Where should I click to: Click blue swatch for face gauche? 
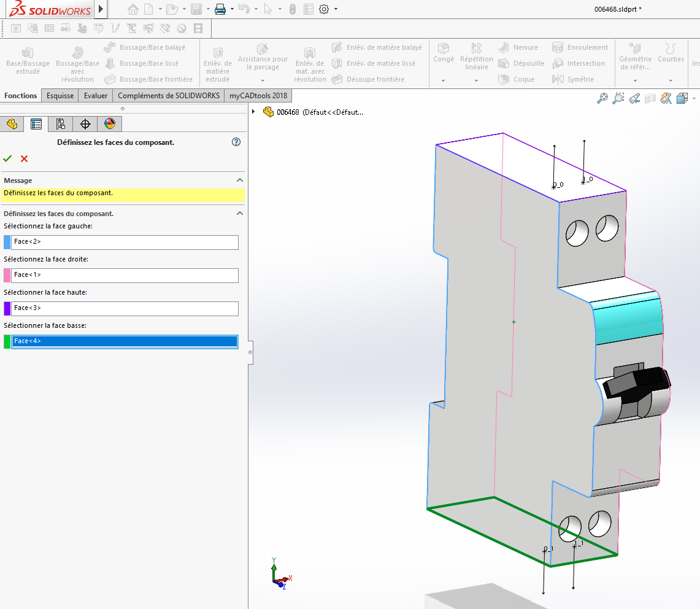pos(7,242)
